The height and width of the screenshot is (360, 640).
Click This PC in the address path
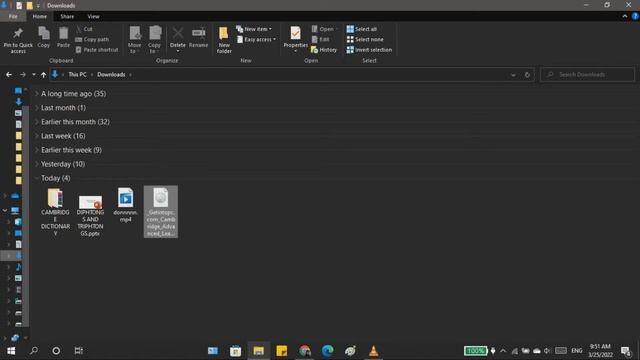(x=77, y=75)
